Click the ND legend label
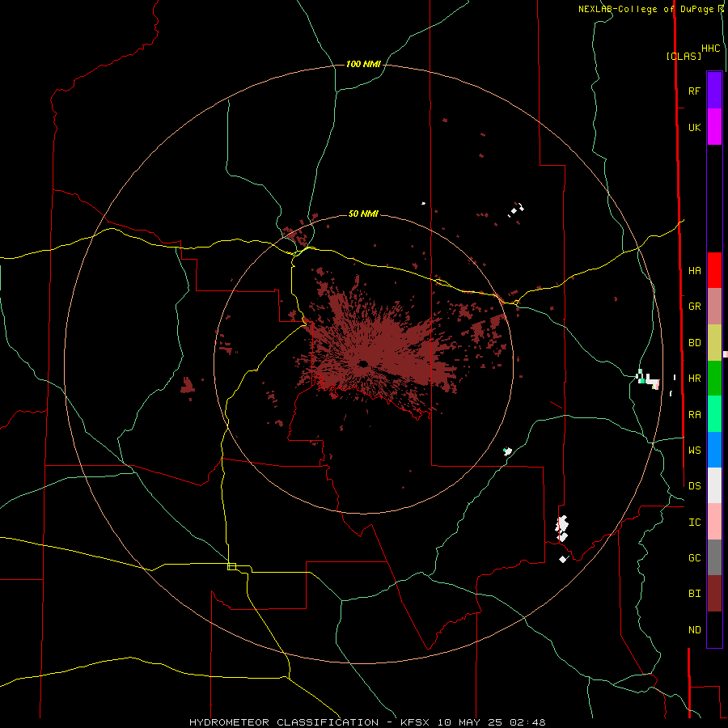Viewport: 728px width, 728px height. pyautogui.click(x=694, y=630)
